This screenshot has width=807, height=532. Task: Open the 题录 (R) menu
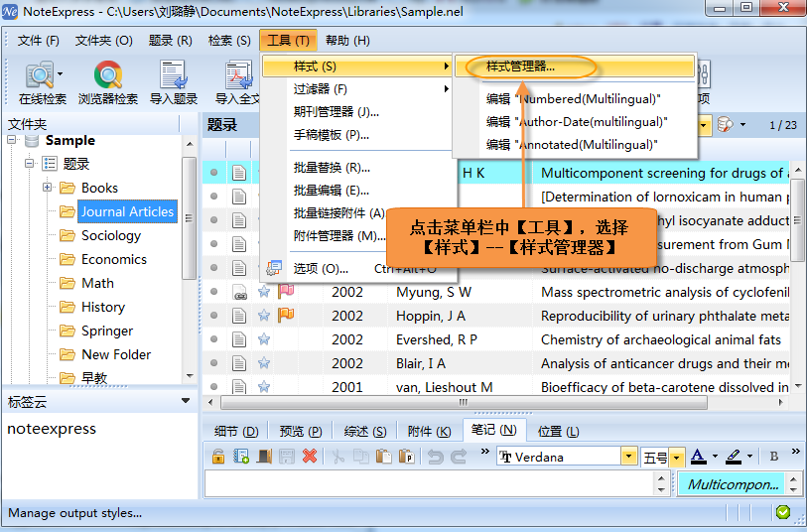point(170,41)
